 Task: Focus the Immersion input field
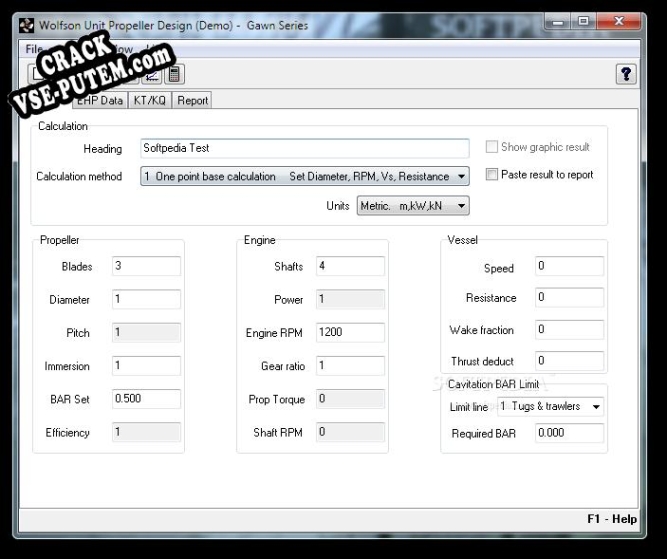[146, 365]
